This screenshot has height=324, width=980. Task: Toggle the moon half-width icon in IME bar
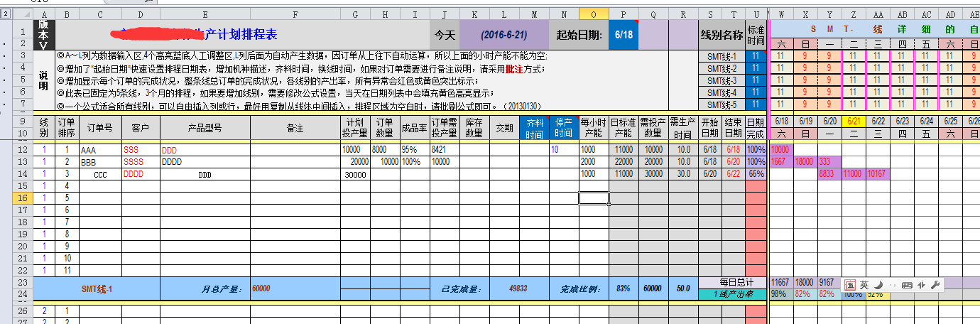[x=878, y=285]
